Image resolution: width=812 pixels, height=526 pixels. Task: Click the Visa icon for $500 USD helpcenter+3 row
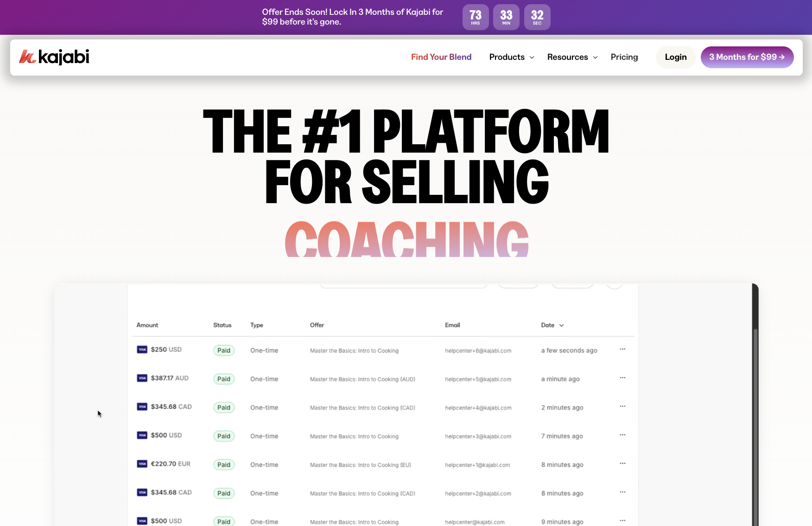coord(142,435)
